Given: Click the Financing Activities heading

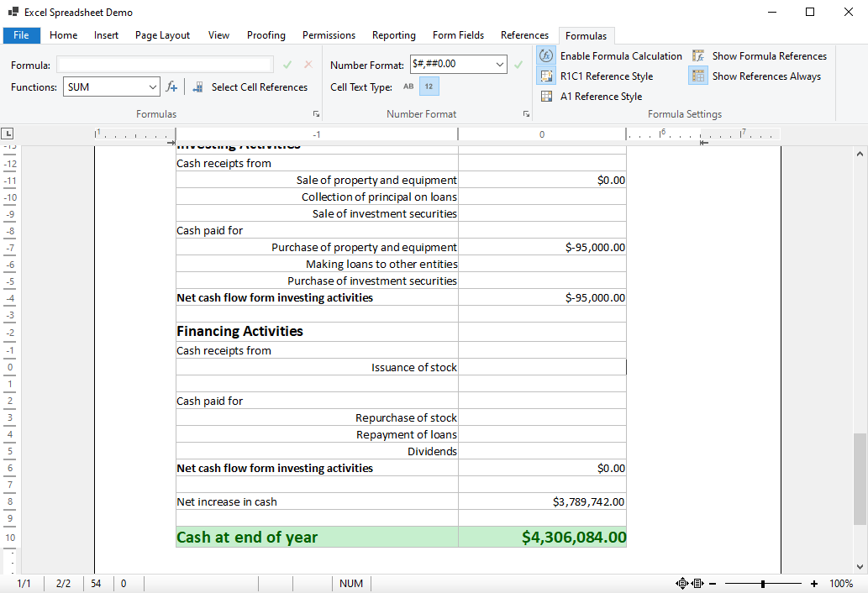Looking at the screenshot, I should click(239, 331).
